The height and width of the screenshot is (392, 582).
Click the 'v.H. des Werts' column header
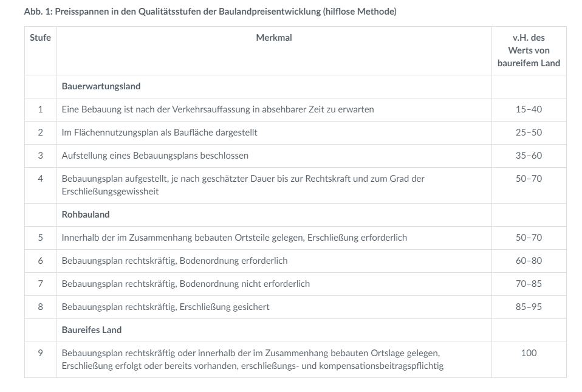click(x=529, y=50)
